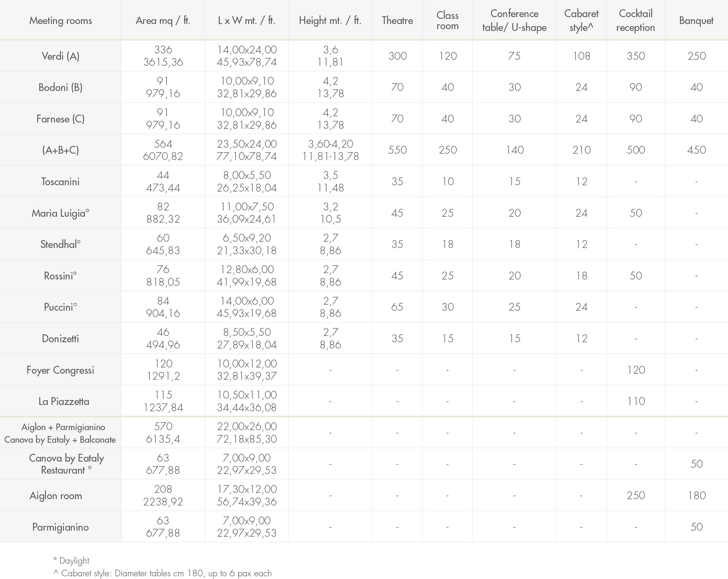
Task: Select the Toscanini row label
Action: click(x=60, y=181)
